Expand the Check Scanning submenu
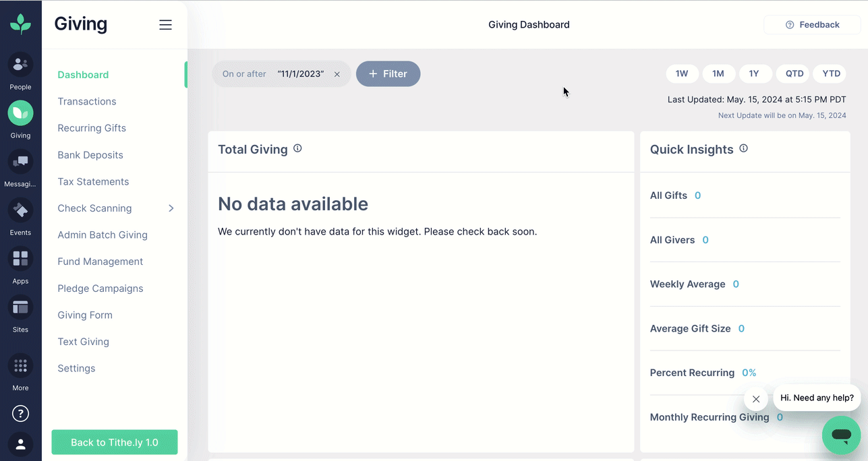The image size is (868, 461). (171, 208)
